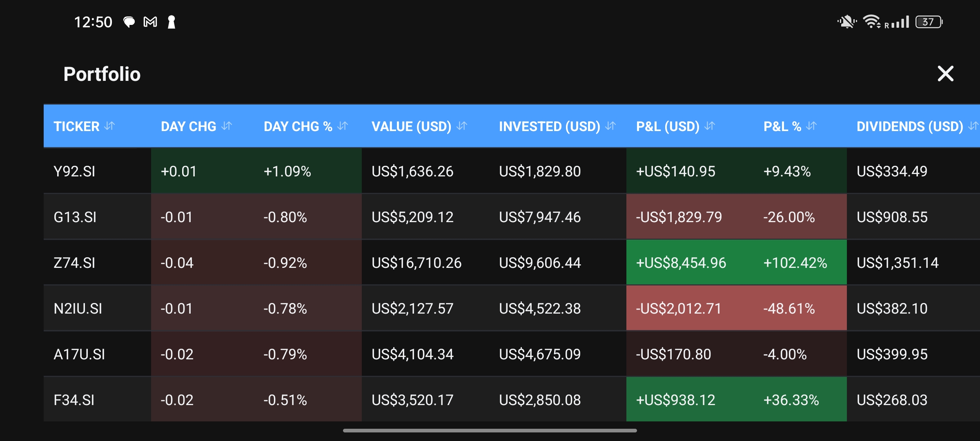Sort by the P&L % arrows icon
The width and height of the screenshot is (980, 441).
coord(811,126)
